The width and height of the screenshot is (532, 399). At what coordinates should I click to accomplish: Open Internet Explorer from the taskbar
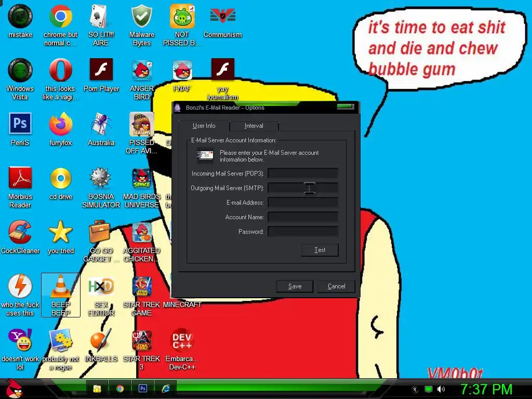click(166, 389)
